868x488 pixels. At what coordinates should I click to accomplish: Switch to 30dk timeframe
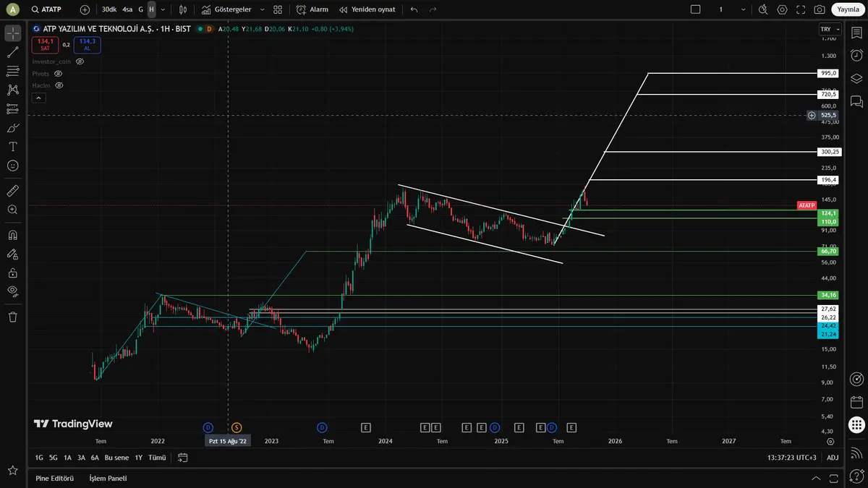(109, 9)
